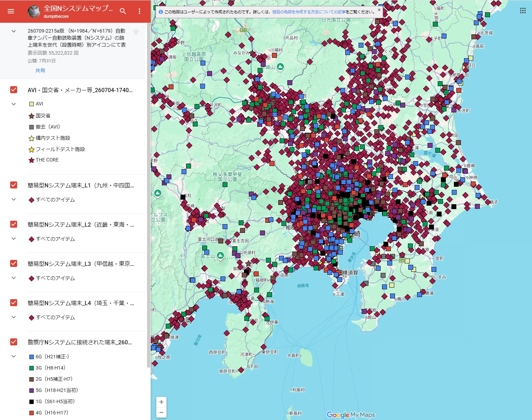Uncheck the AVI・国交省・メーカー等 layer

14,90
